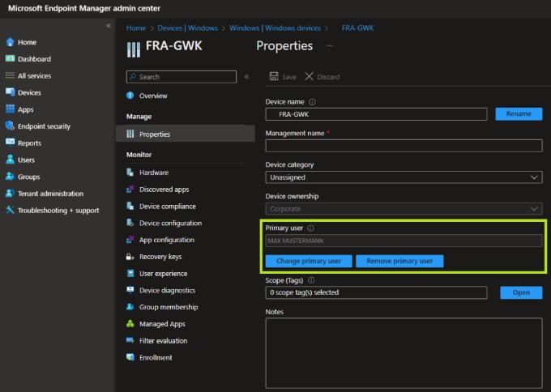
Task: Click the Management name input field
Action: coord(404,146)
